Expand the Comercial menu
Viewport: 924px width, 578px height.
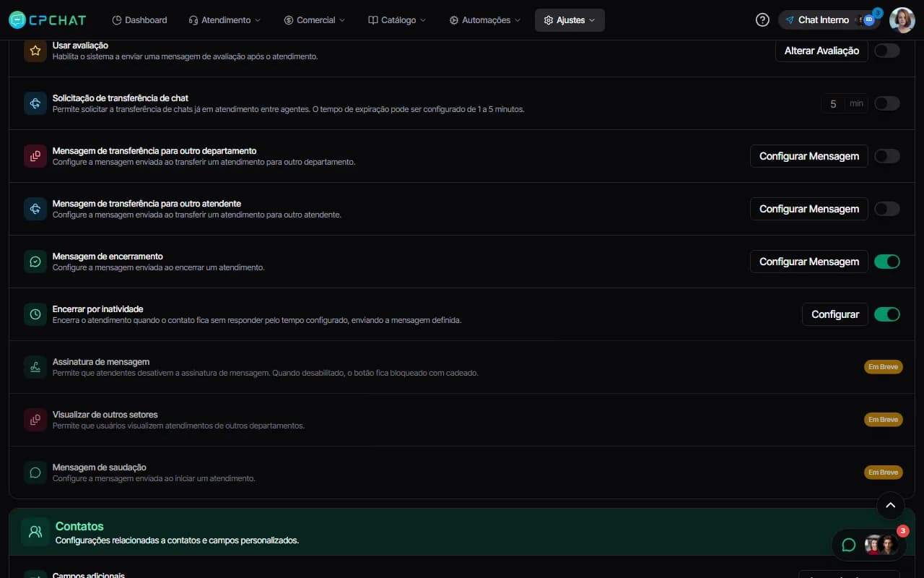tap(315, 20)
